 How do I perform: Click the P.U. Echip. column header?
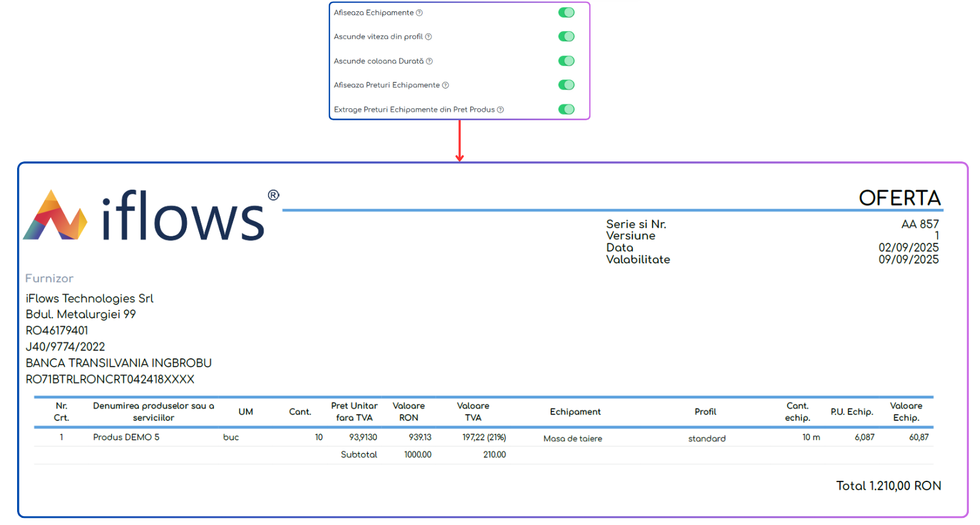852,412
